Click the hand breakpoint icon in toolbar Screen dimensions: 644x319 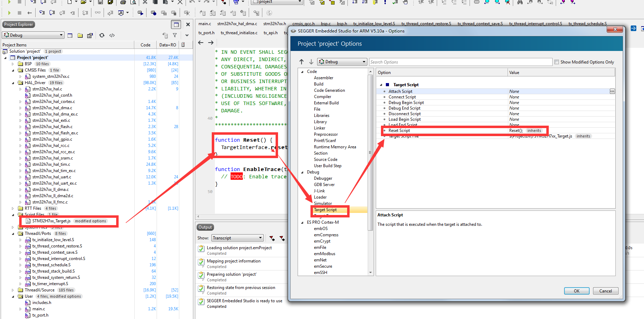click(121, 13)
